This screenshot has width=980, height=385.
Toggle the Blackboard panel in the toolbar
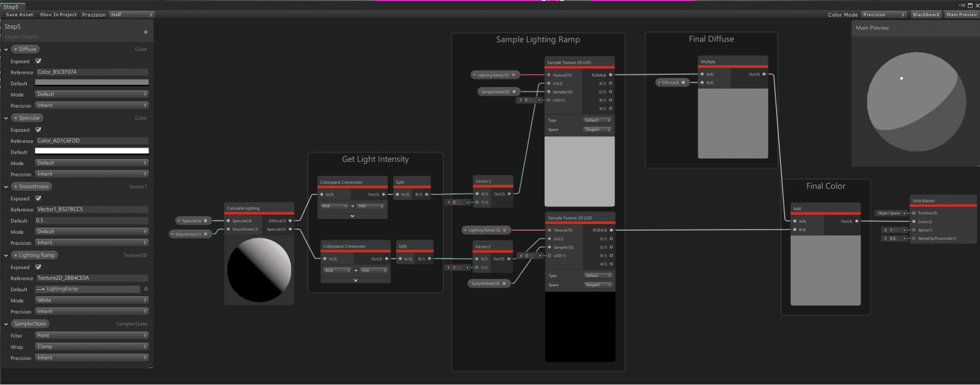point(926,15)
